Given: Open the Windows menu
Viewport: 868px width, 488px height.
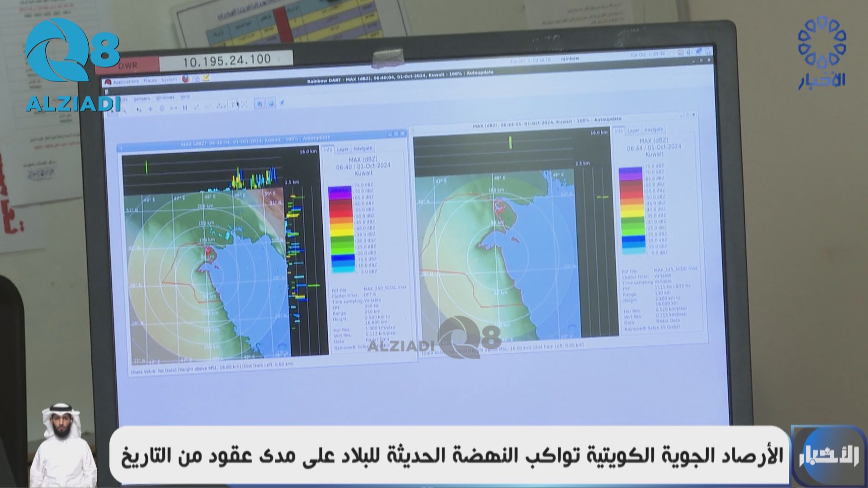Looking at the screenshot, I should pos(165,97).
